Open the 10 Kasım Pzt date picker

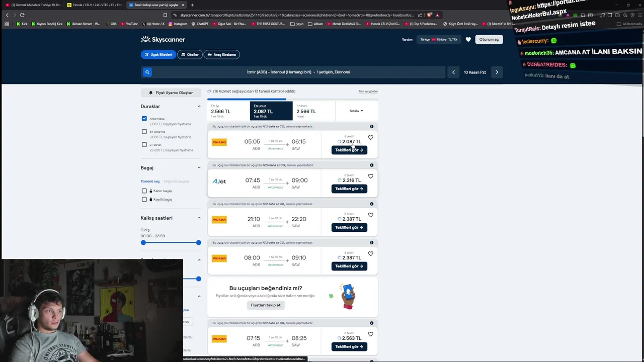click(475, 72)
